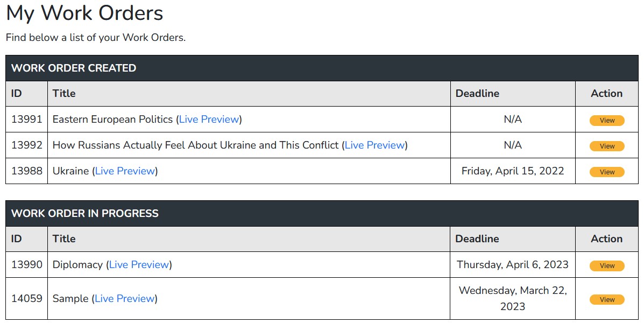Select the Deadline column header in first table
Screen dimensions: 644x323
pyautogui.click(x=477, y=93)
